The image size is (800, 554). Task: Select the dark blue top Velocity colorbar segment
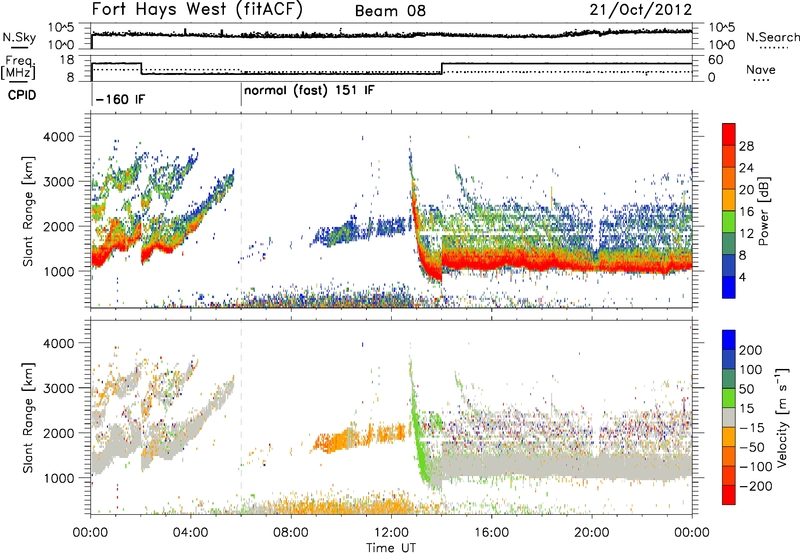coord(729,340)
